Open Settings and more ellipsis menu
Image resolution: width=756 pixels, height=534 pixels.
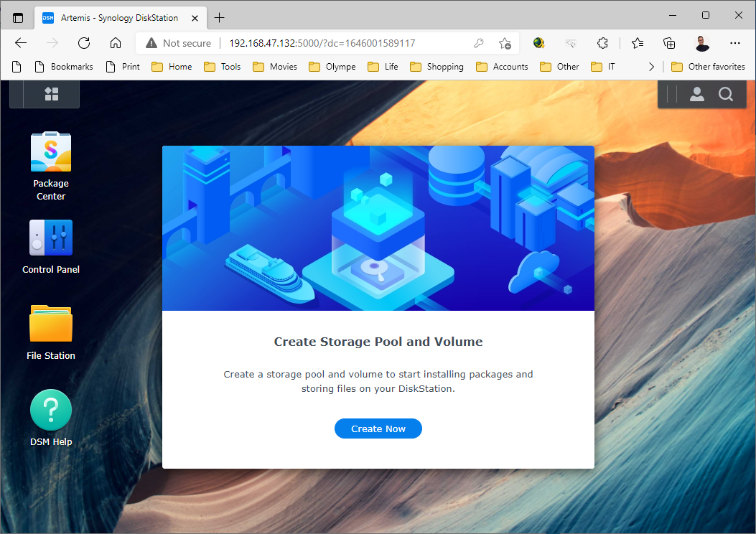734,43
